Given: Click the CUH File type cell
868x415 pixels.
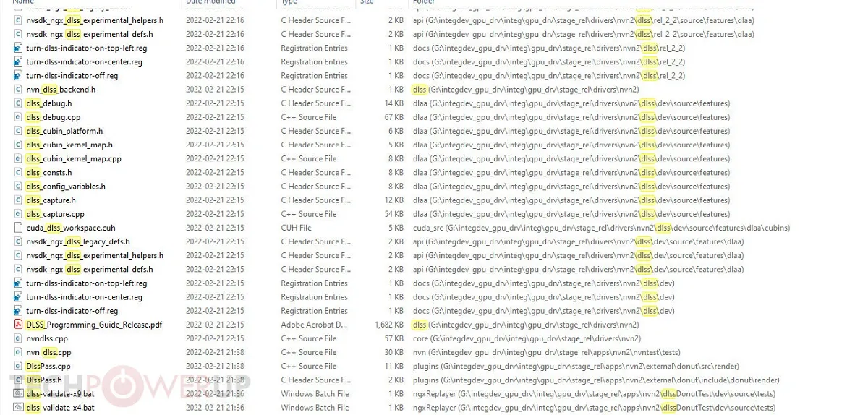Looking at the screenshot, I should (297, 228).
